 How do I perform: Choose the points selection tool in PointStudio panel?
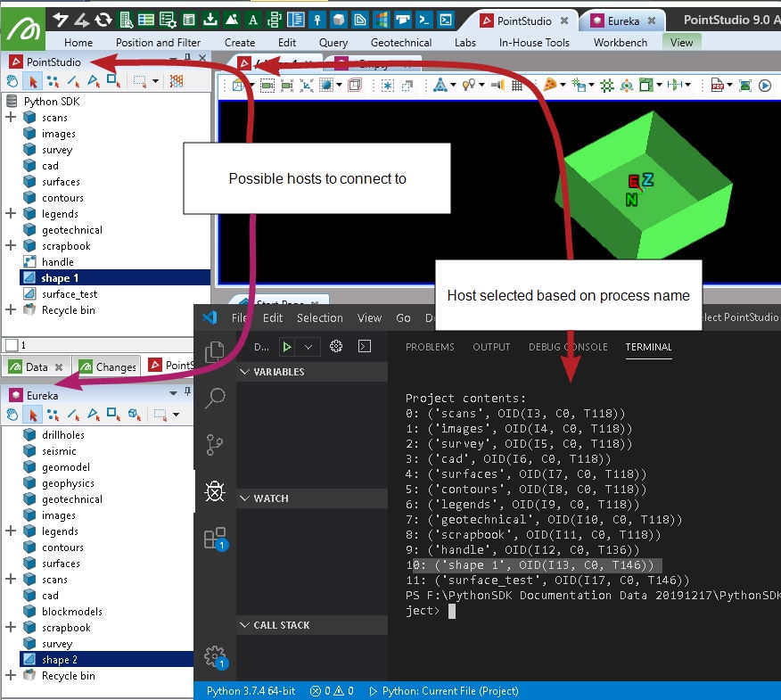tap(53, 81)
